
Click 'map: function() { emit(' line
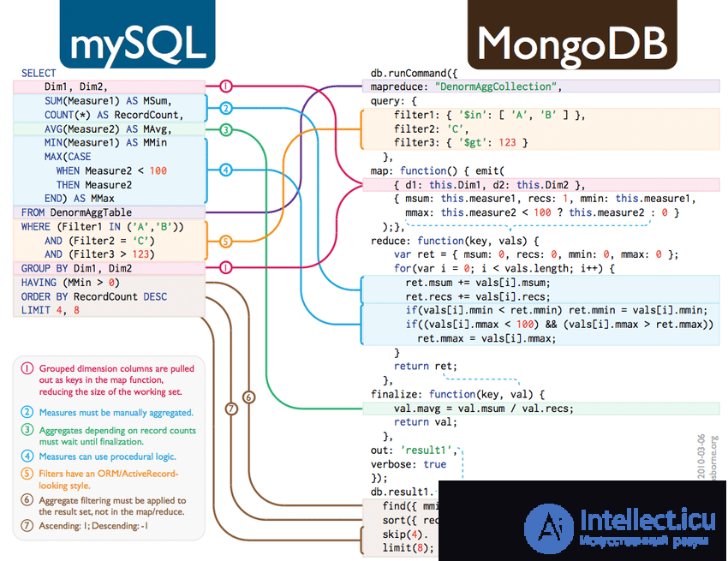click(x=438, y=171)
